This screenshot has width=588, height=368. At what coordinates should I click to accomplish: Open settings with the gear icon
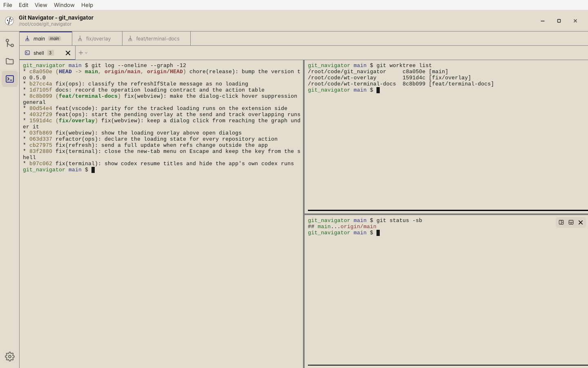[x=10, y=357]
